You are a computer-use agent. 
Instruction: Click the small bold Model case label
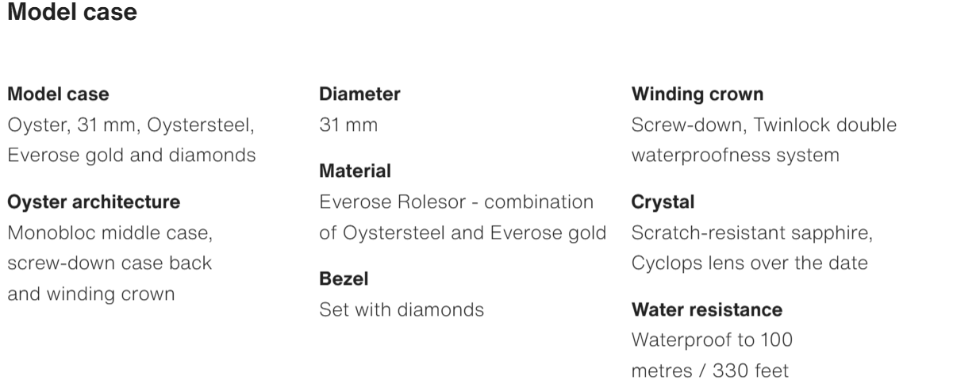click(58, 94)
